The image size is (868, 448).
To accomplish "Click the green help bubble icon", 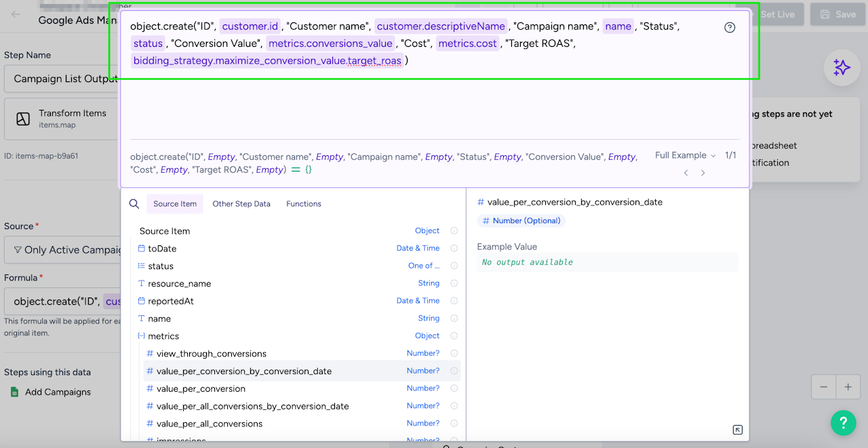I will click(x=843, y=423).
